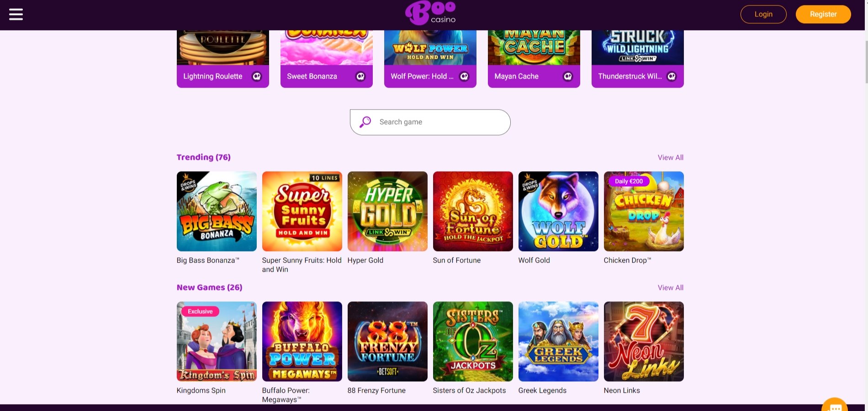View all New Games
The width and height of the screenshot is (868, 411).
pyautogui.click(x=671, y=288)
